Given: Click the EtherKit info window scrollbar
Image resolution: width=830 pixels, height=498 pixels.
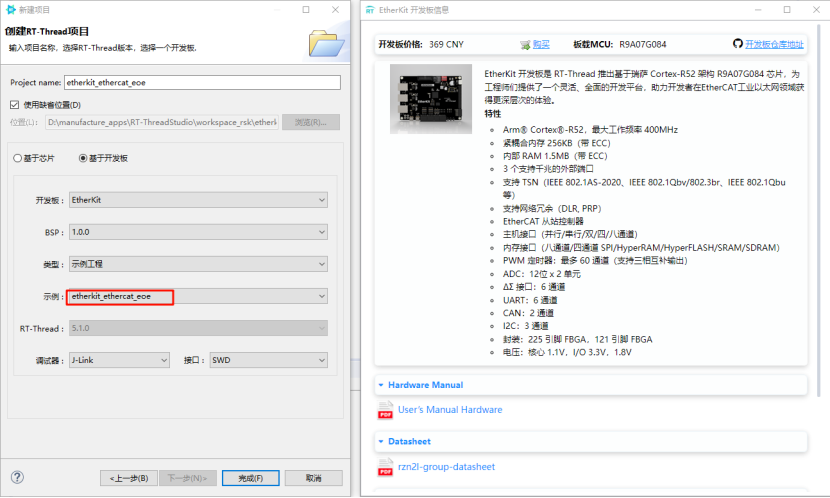Looking at the screenshot, I should (819, 212).
